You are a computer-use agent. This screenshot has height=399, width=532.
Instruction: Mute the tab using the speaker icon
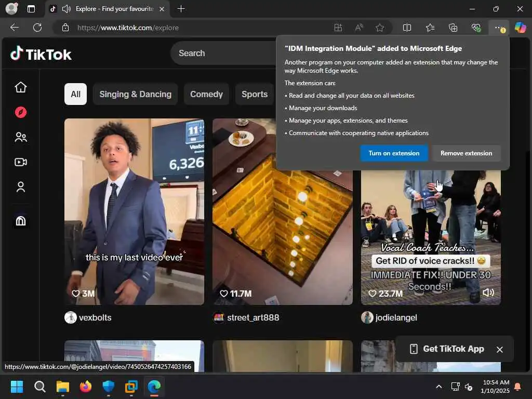pyautogui.click(x=66, y=9)
